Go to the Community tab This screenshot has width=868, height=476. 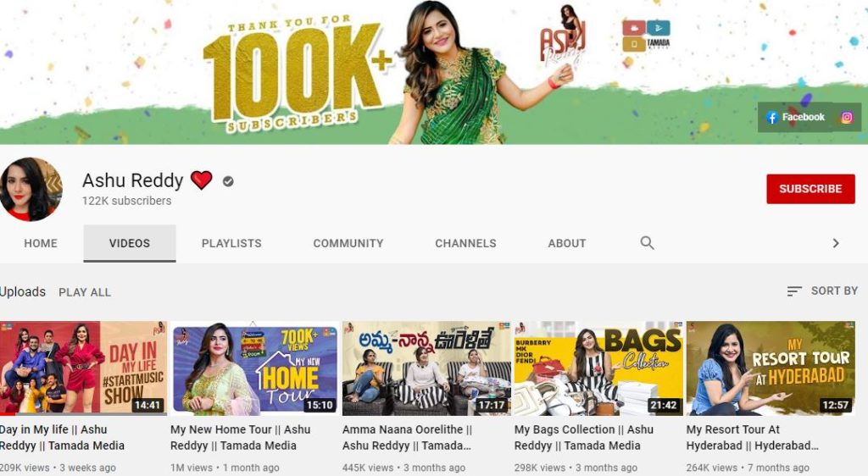pyautogui.click(x=348, y=243)
